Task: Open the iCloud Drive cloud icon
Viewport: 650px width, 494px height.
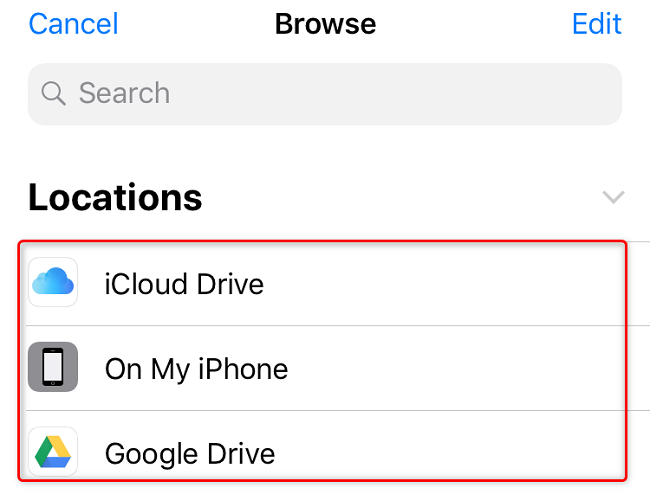Action: 53,283
